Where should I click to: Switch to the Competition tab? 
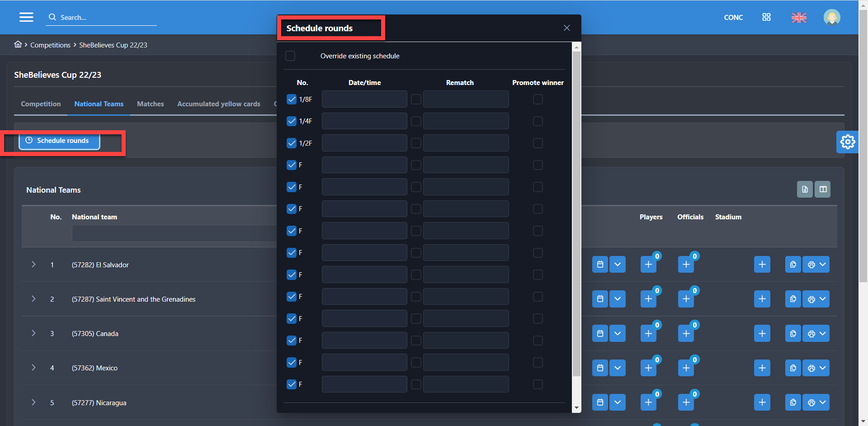[x=41, y=104]
